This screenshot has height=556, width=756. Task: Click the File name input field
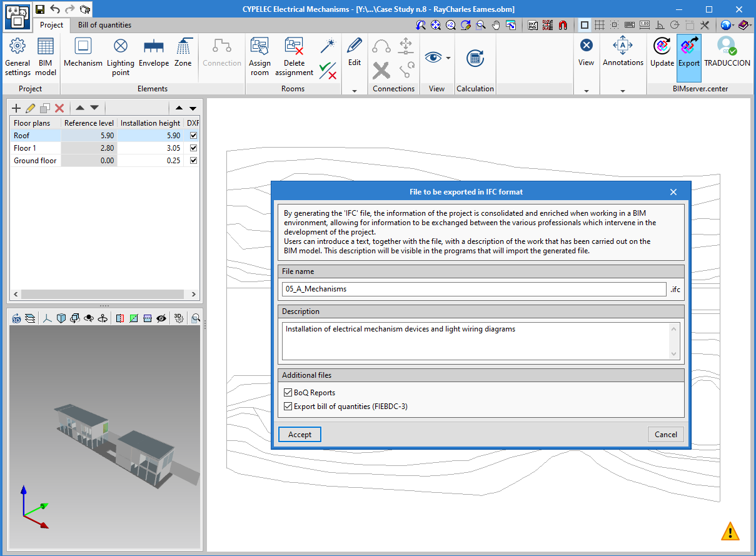(474, 289)
